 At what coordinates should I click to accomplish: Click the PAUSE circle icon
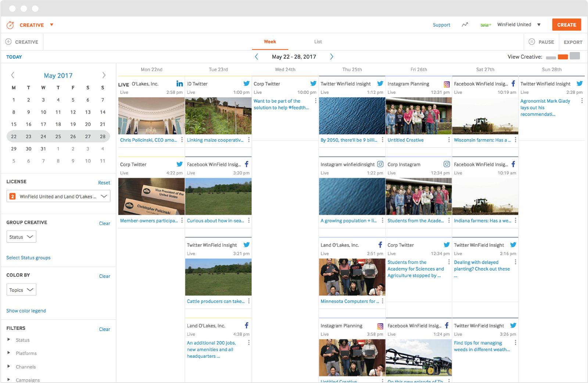click(x=532, y=42)
